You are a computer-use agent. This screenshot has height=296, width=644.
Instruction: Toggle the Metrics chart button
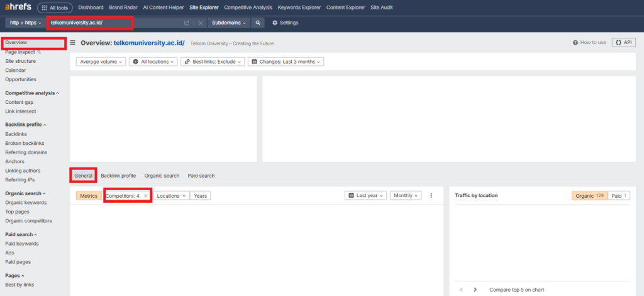pos(89,196)
